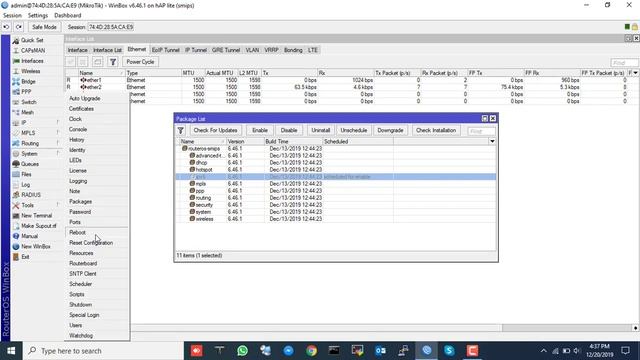
Task: Open Log in the sidebar
Action: coord(25,185)
